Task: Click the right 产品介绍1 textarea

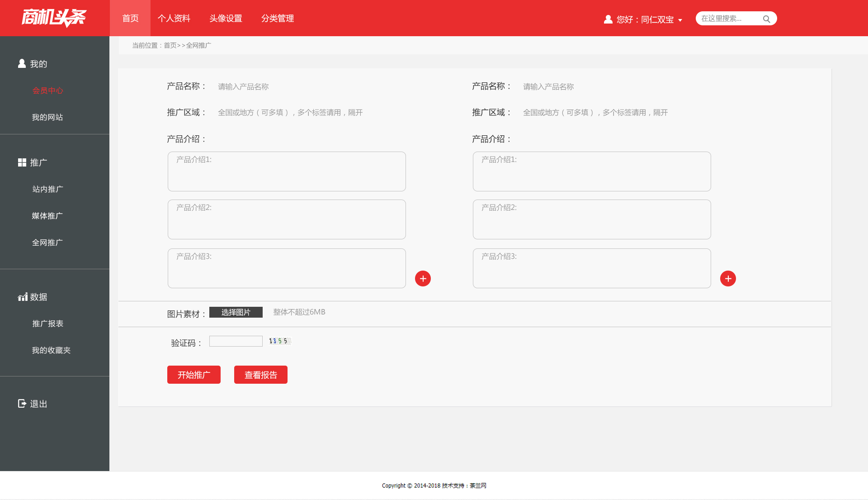Action: pyautogui.click(x=592, y=171)
